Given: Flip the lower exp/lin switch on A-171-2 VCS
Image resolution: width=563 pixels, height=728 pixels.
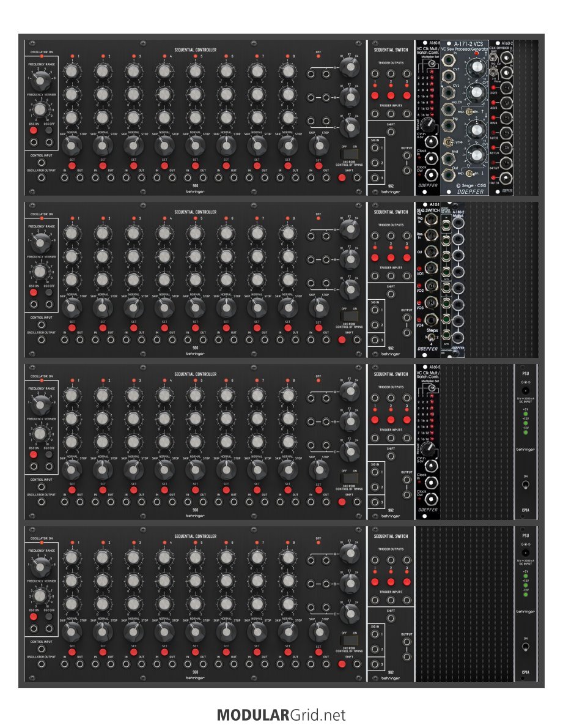Looking at the screenshot, I should pyautogui.click(x=469, y=173).
